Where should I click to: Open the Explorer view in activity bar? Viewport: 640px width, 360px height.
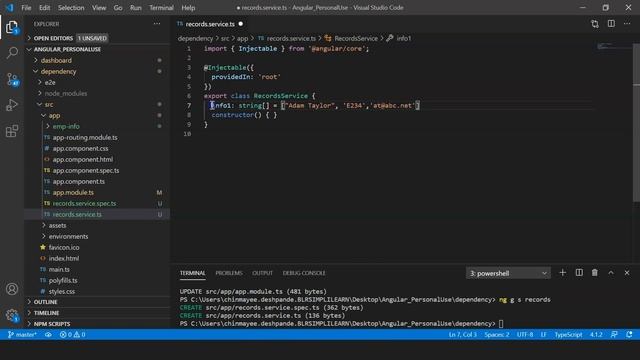point(12,27)
